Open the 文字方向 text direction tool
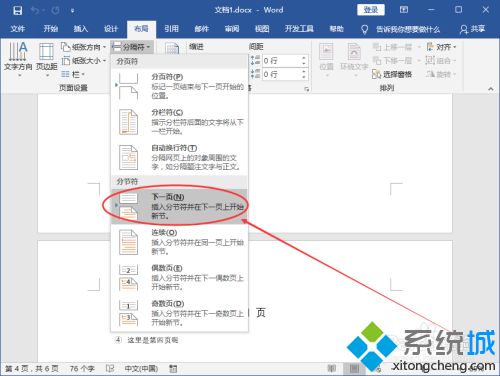 pyautogui.click(x=18, y=59)
